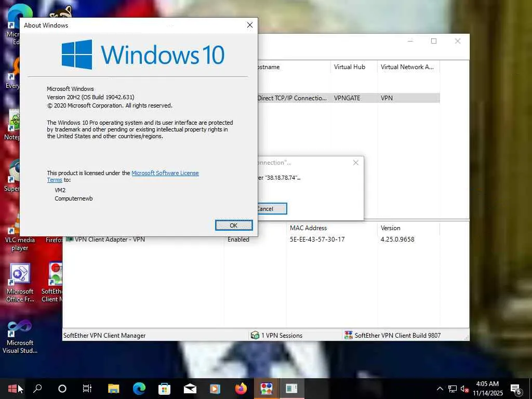Minimize the SoftEther VPN Client Manager window

(x=410, y=41)
